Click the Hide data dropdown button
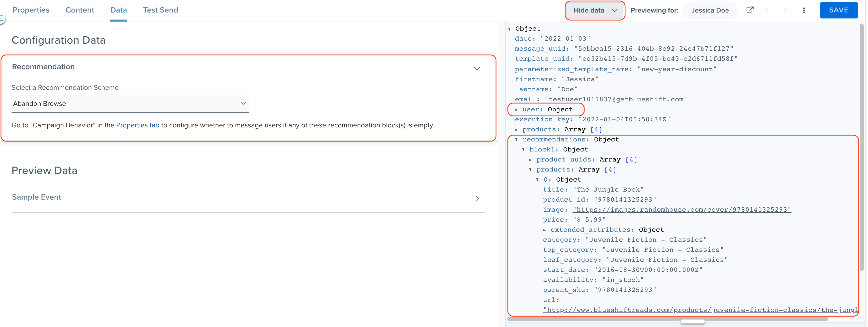This screenshot has width=868, height=327. click(595, 11)
